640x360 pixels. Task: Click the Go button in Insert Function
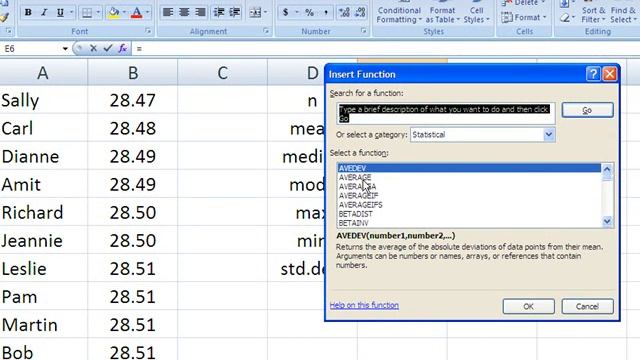587,110
